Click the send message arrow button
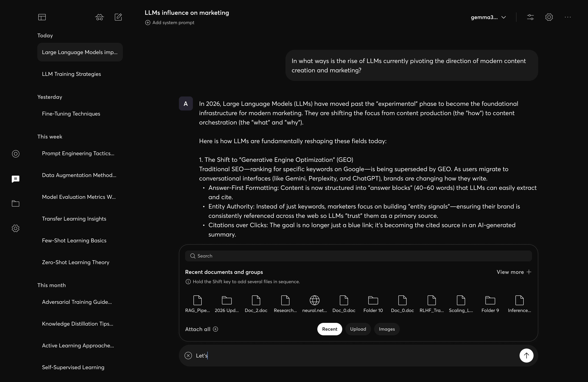This screenshot has width=588, height=382. click(x=526, y=356)
